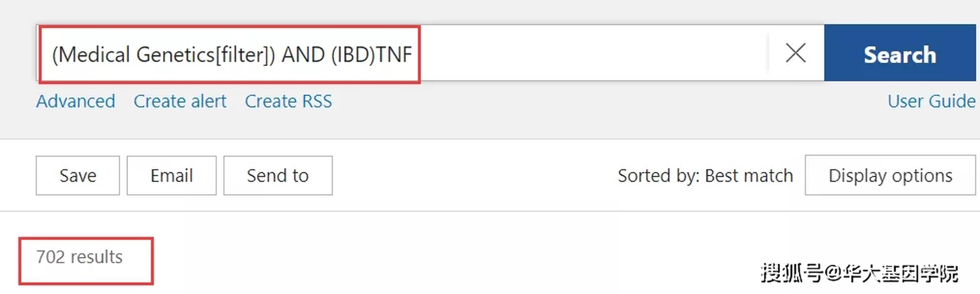Click the (IBD) term in the query
The height and width of the screenshot is (294, 980).
(x=353, y=55)
